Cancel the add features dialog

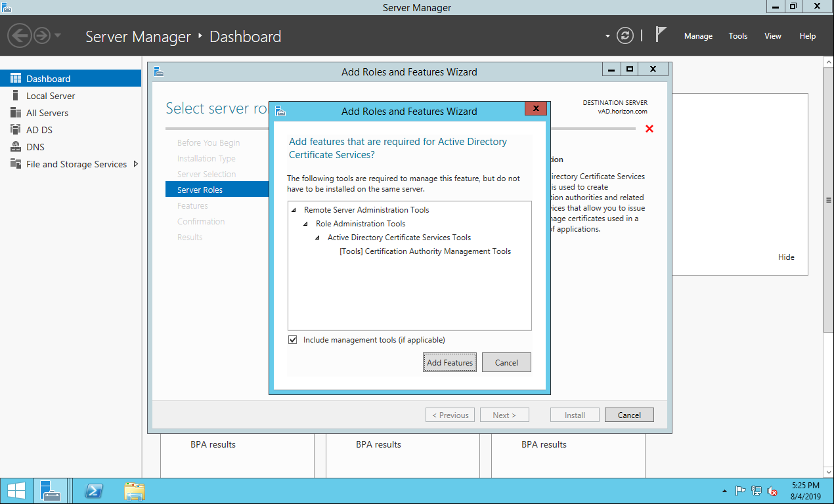click(506, 362)
